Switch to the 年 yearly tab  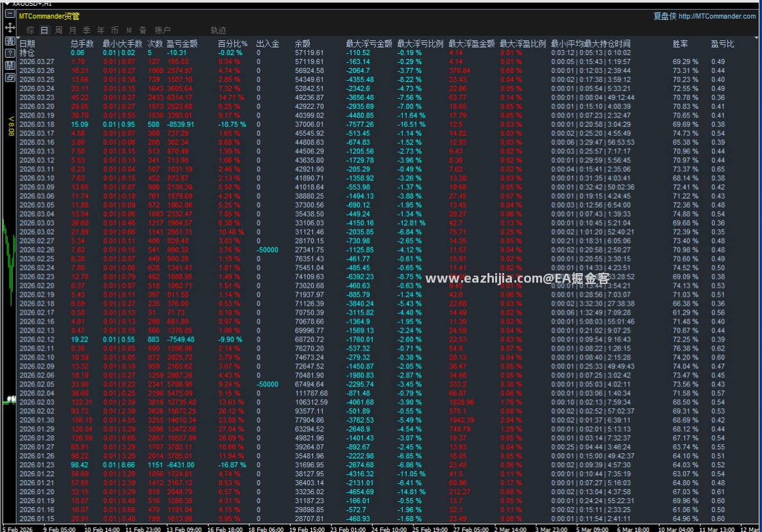click(x=101, y=30)
